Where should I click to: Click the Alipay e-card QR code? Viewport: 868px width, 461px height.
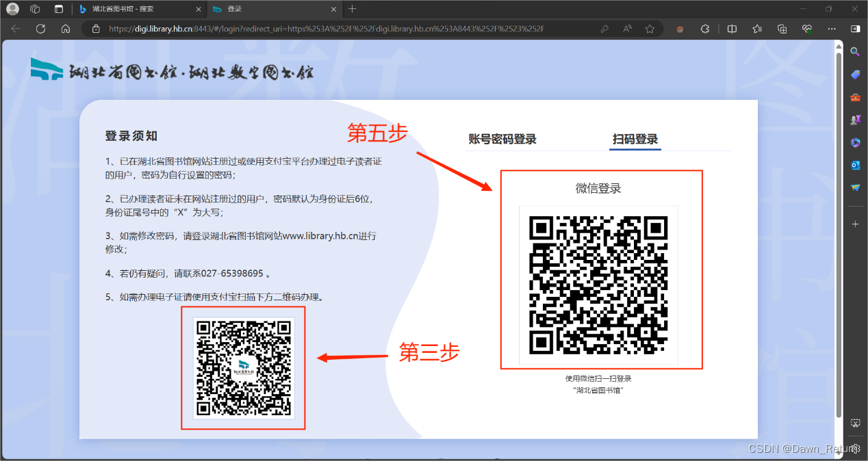[243, 367]
